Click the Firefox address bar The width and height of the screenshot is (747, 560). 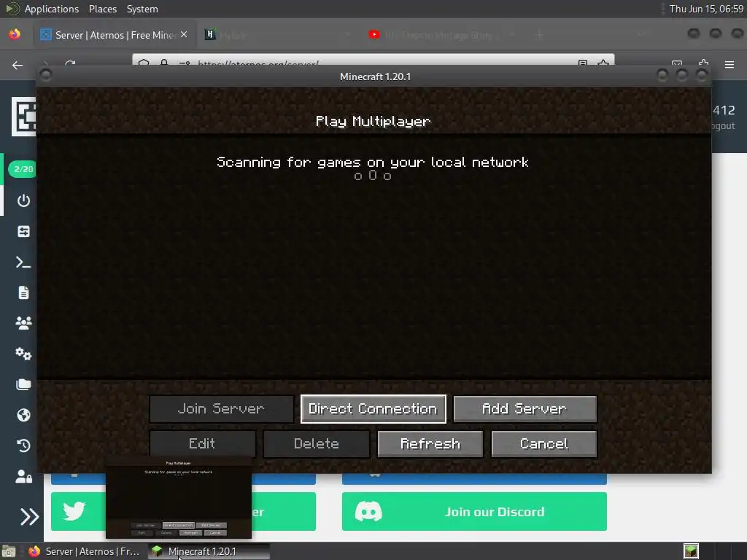(373, 61)
